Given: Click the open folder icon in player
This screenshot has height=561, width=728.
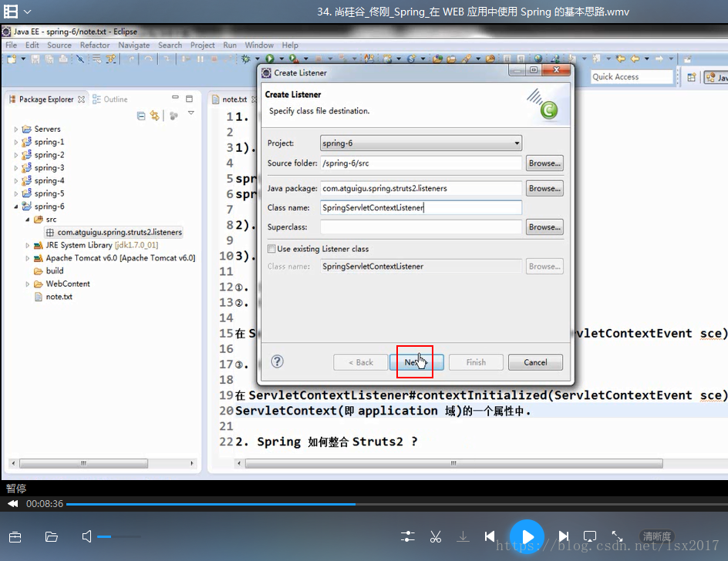Looking at the screenshot, I should (x=52, y=537).
